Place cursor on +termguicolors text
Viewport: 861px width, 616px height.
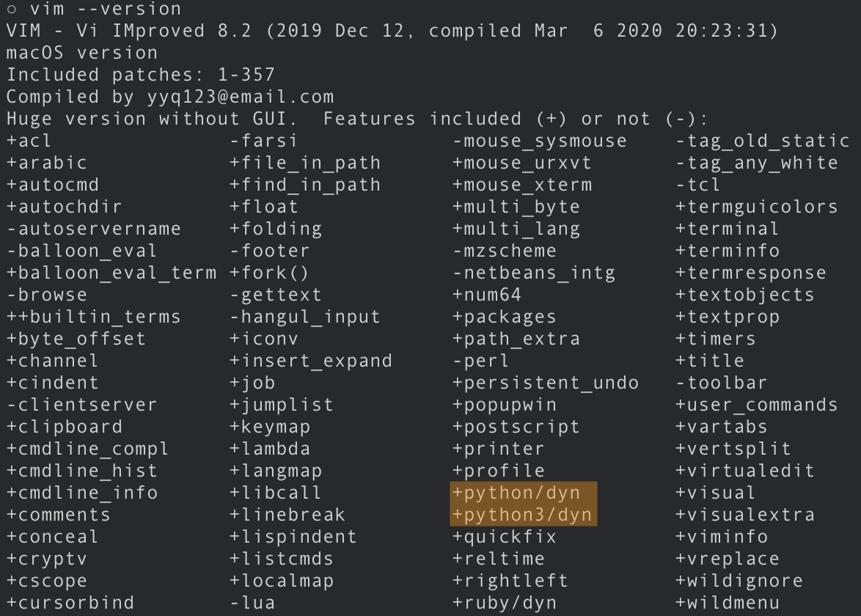click(757, 207)
